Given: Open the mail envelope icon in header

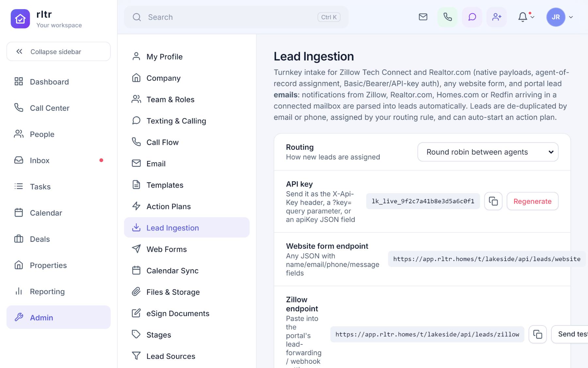Looking at the screenshot, I should click(423, 17).
